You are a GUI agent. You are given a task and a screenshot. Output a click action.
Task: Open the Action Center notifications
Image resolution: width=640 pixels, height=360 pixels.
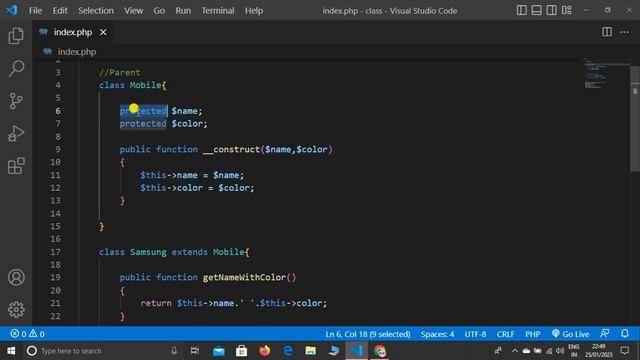[x=624, y=351]
